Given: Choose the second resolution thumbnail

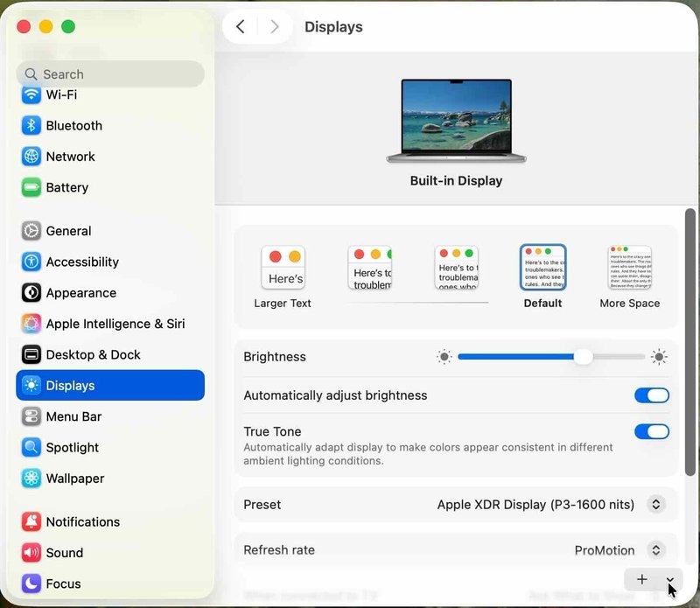Looking at the screenshot, I should coord(369,268).
